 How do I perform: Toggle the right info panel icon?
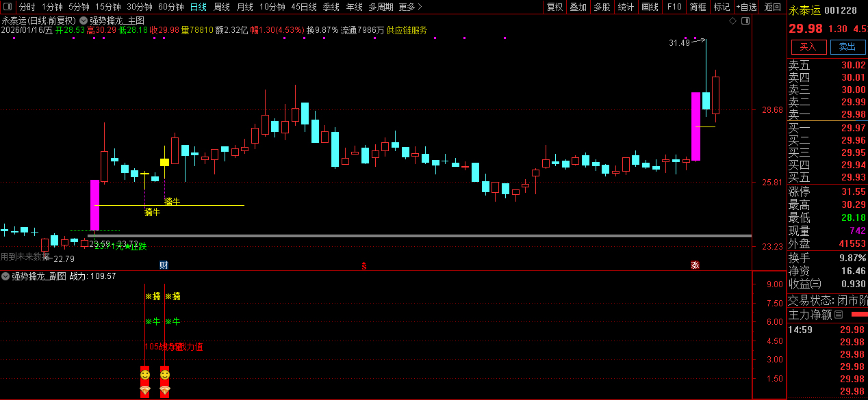745,21
